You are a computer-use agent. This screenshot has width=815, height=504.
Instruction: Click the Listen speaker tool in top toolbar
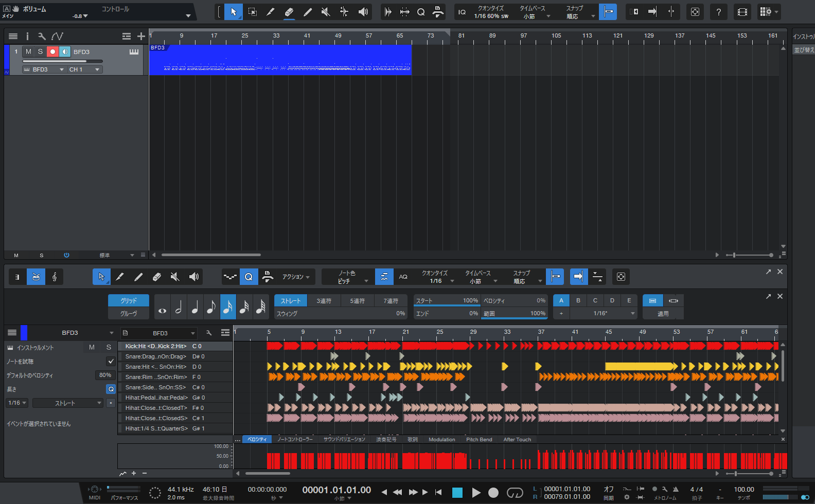tap(363, 12)
